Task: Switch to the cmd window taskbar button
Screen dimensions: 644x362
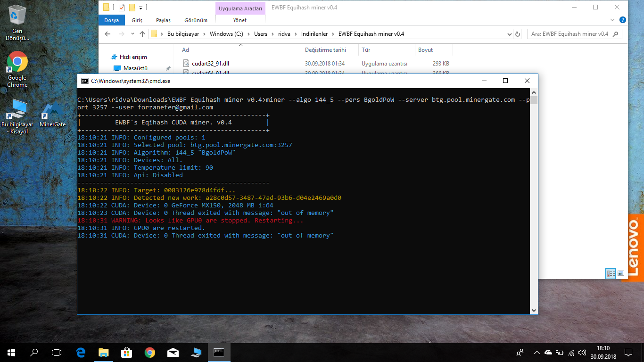Action: pyautogui.click(x=219, y=352)
